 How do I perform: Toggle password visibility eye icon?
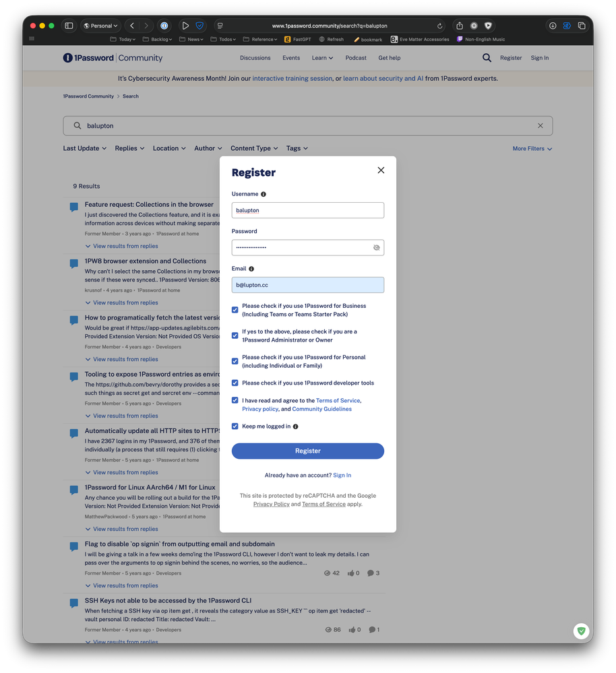click(x=376, y=248)
